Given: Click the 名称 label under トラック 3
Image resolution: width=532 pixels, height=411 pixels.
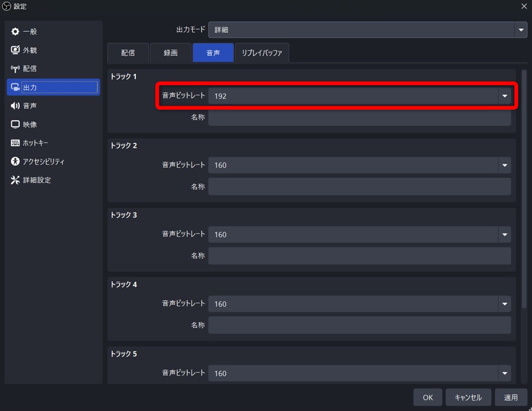Looking at the screenshot, I should coord(198,256).
